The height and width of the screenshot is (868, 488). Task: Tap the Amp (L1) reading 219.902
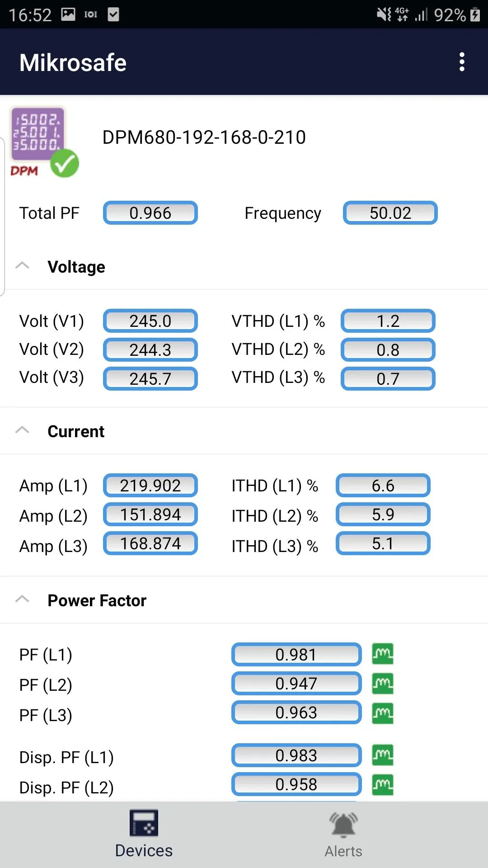(x=150, y=486)
